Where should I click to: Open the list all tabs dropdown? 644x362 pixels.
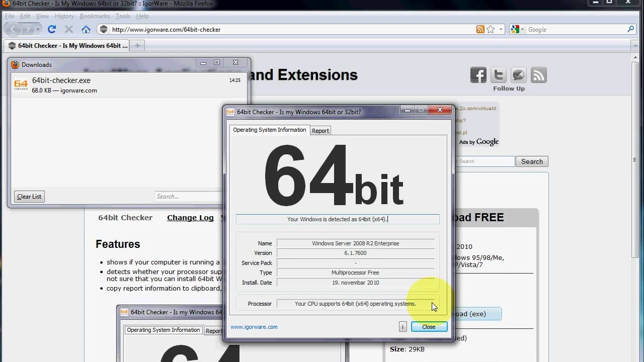635,45
